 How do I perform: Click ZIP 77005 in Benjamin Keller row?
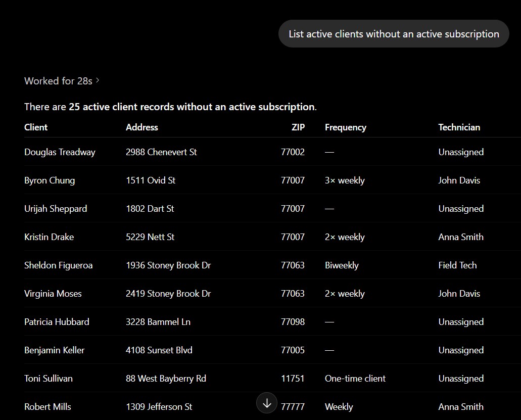[x=293, y=350]
